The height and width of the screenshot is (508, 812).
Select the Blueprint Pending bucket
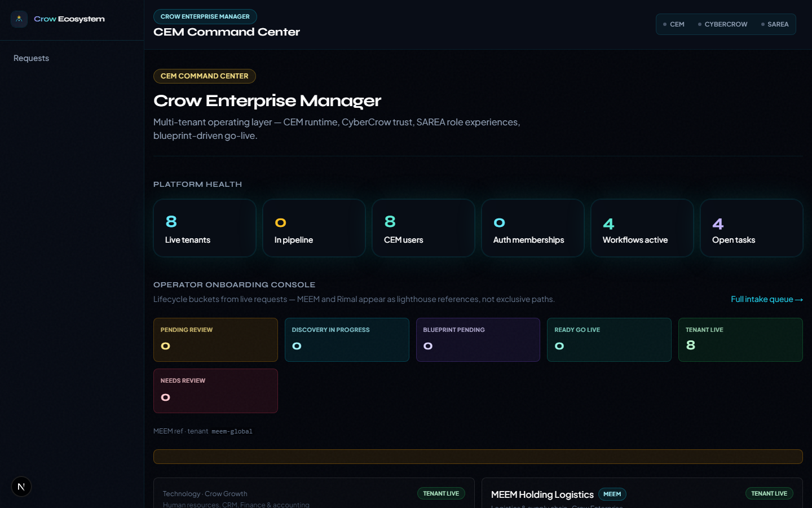point(478,340)
